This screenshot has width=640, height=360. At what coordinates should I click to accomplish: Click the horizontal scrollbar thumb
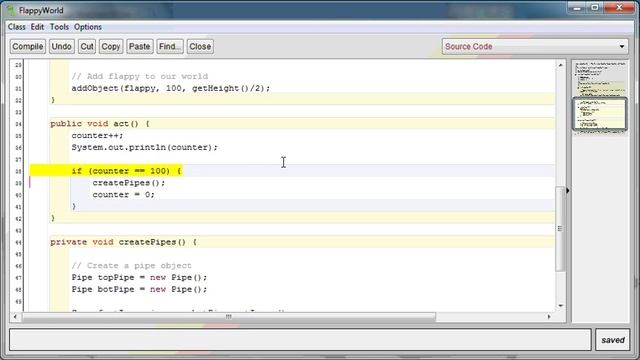pyautogui.click(x=229, y=317)
